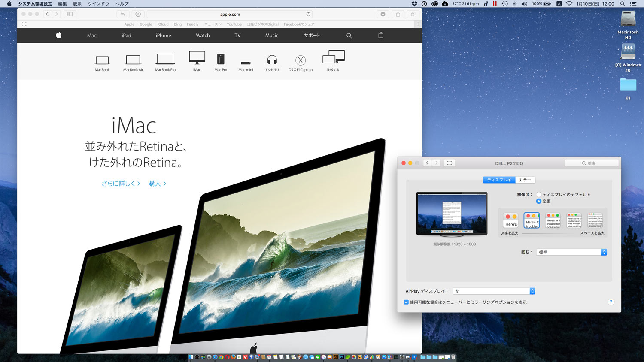Select the MacBook Air product icon
Image resolution: width=644 pixels, height=362 pixels.
click(133, 60)
